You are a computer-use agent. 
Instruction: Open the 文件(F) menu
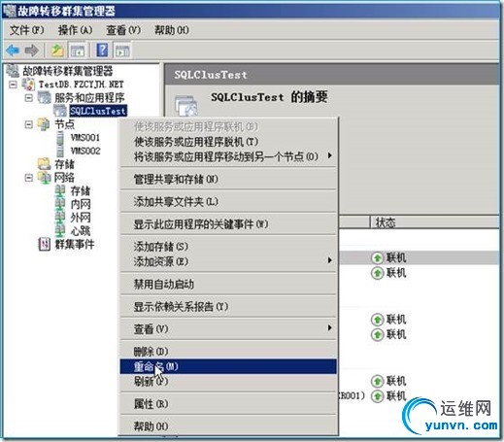(x=26, y=30)
